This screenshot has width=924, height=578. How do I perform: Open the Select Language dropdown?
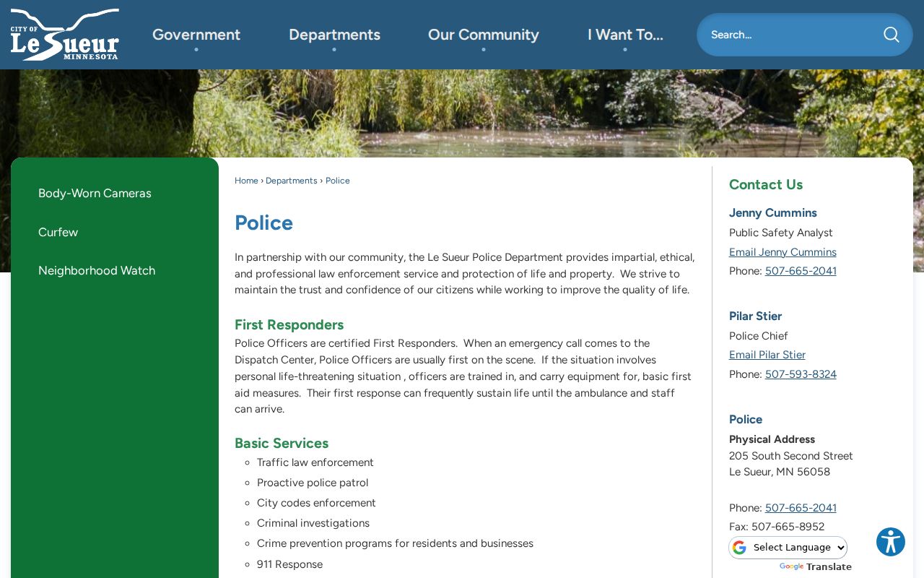[x=788, y=548]
